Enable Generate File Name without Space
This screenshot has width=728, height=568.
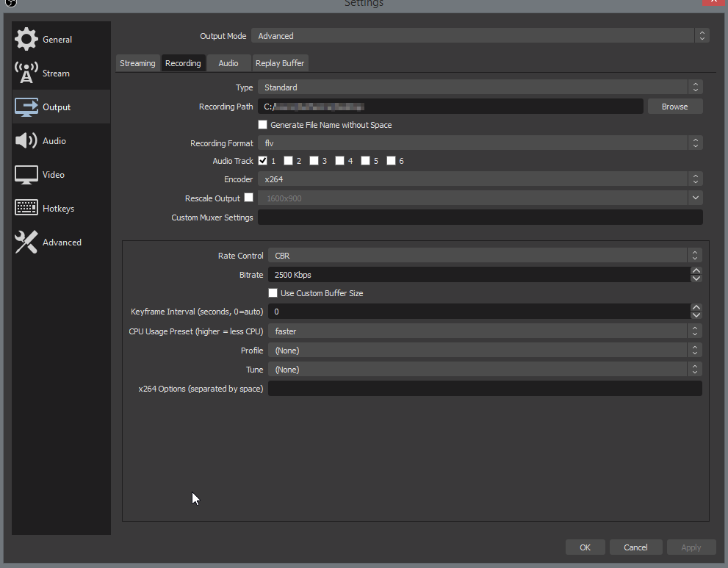click(x=263, y=125)
